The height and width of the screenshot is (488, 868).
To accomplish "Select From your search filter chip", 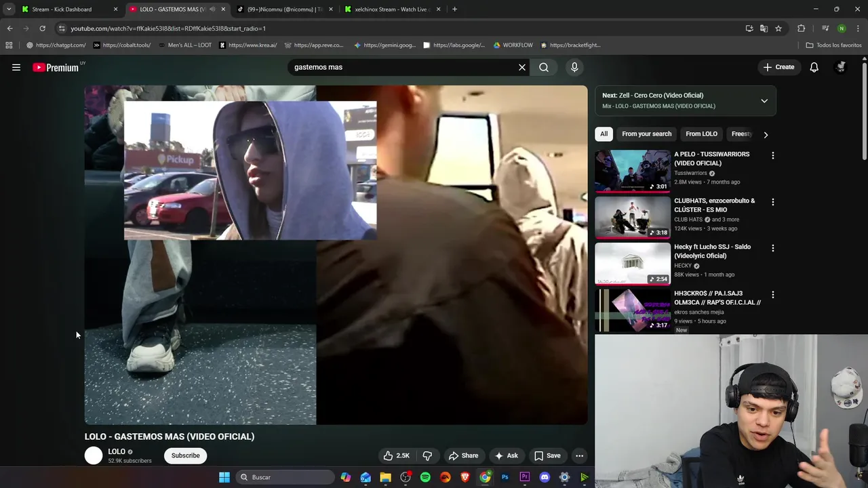I will (646, 134).
